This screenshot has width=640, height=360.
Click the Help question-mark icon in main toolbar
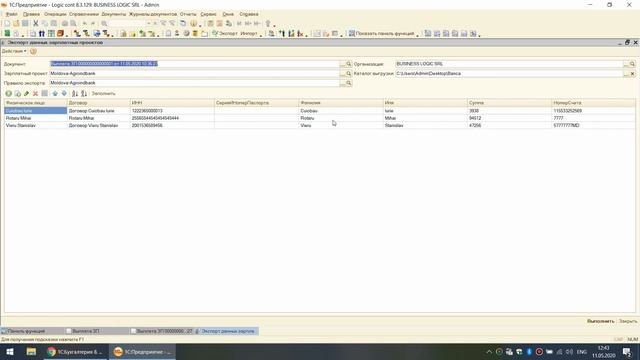[193, 23]
